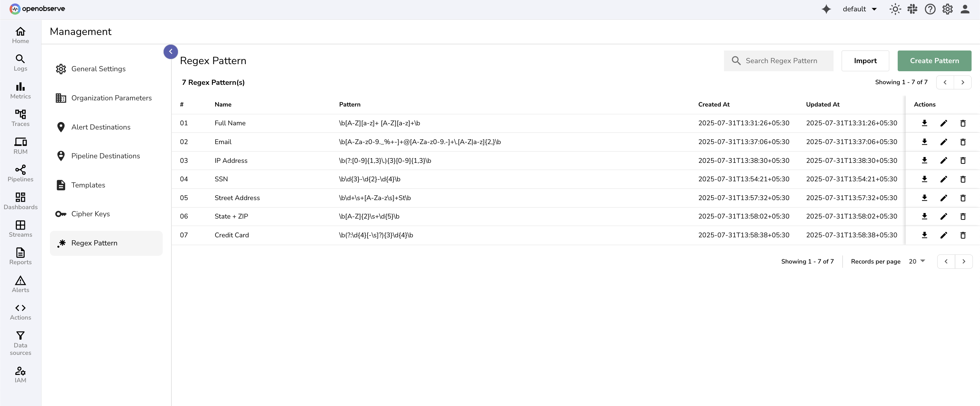Export the Street Address pattern
The height and width of the screenshot is (406, 980).
(925, 198)
